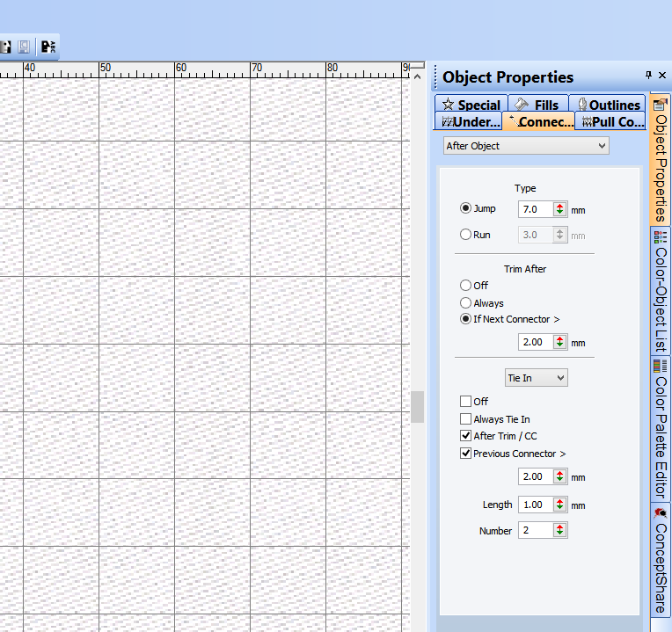Switch to the Underlay tab
The image size is (672, 632).
coord(469,121)
